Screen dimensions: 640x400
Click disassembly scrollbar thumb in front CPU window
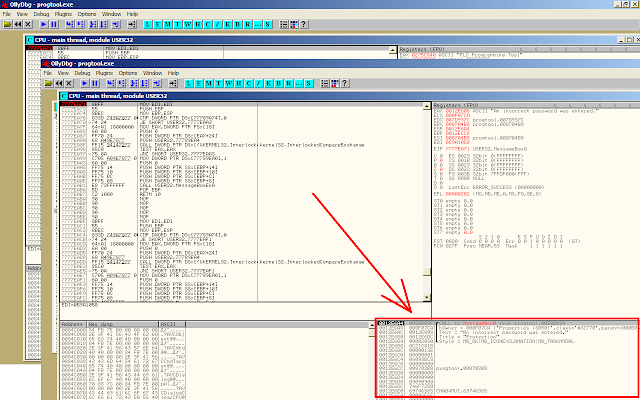[427, 272]
